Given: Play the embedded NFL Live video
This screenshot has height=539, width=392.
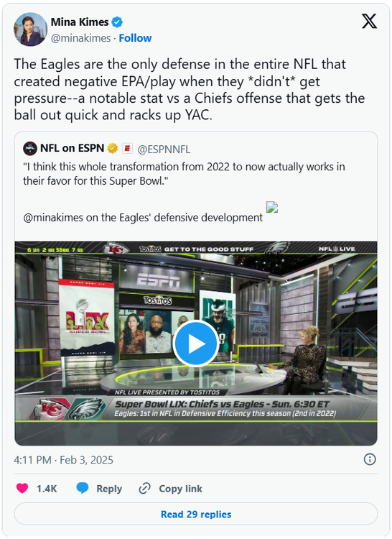Looking at the screenshot, I should click(196, 343).
